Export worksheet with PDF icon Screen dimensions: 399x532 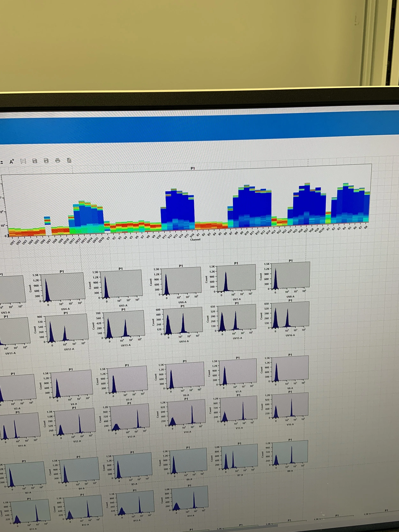69,160
